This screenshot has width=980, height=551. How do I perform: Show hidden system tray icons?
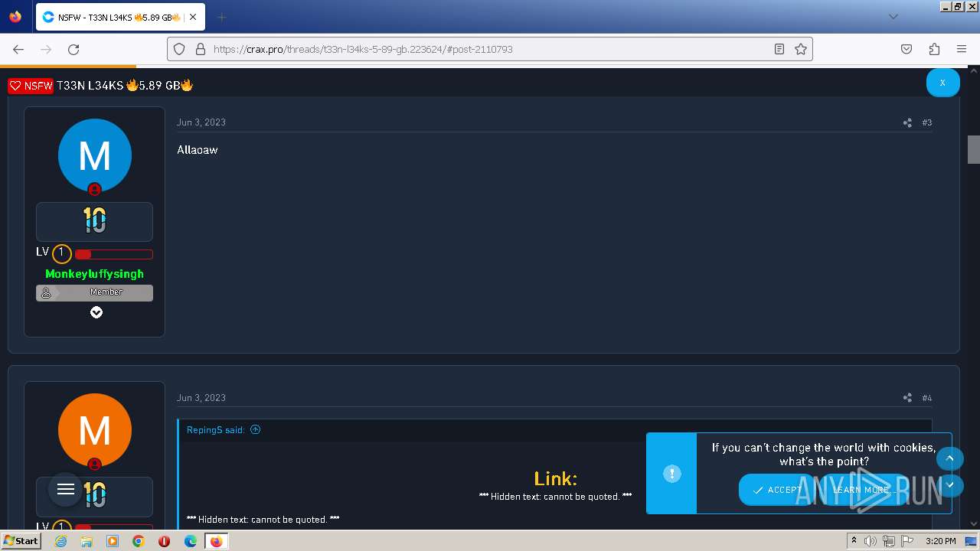[854, 541]
